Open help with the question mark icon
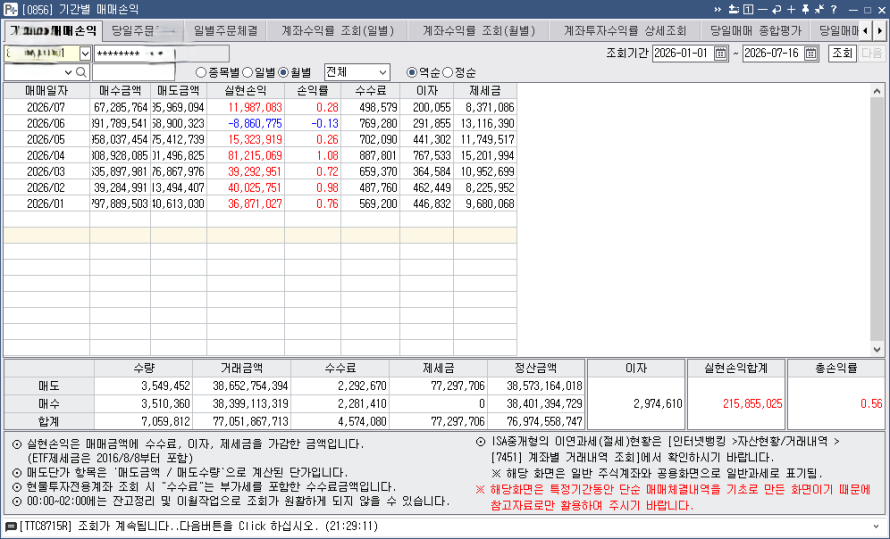This screenshot has height=539, width=890. tap(833, 10)
